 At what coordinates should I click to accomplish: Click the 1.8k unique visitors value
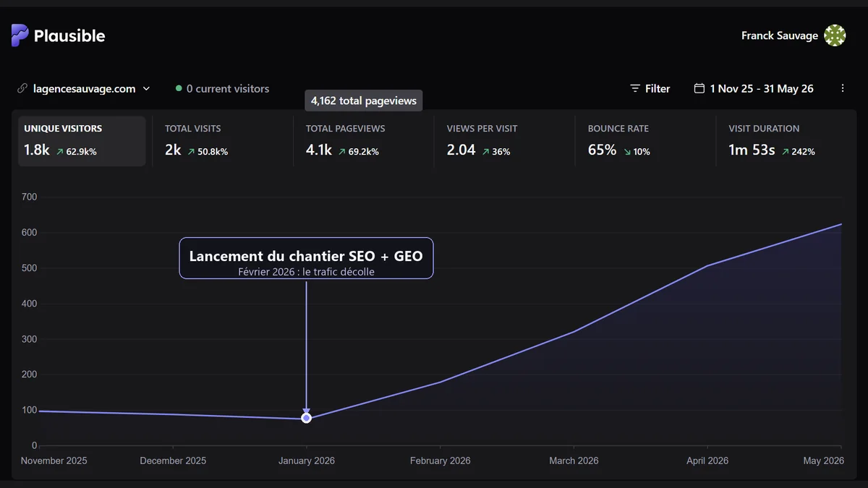37,150
